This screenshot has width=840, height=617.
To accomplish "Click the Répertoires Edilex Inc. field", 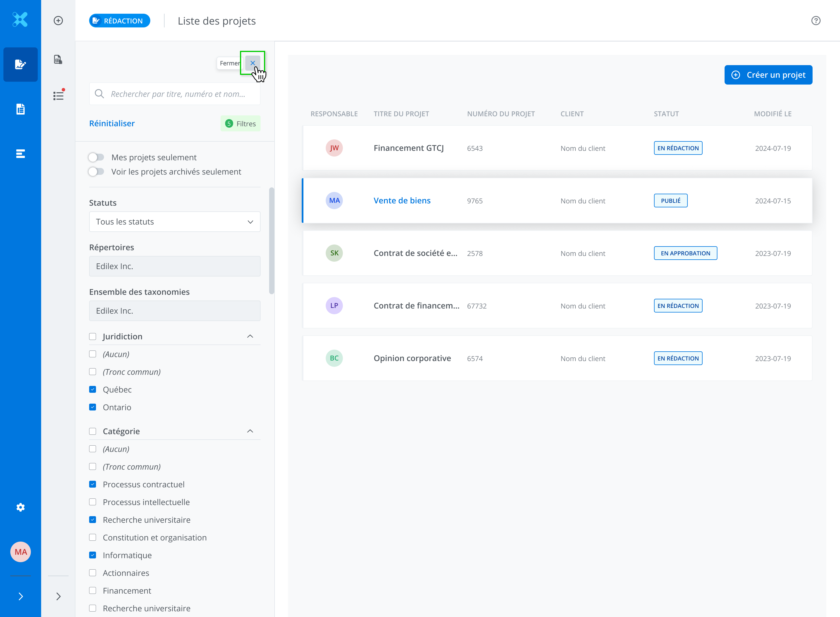I will click(x=175, y=266).
